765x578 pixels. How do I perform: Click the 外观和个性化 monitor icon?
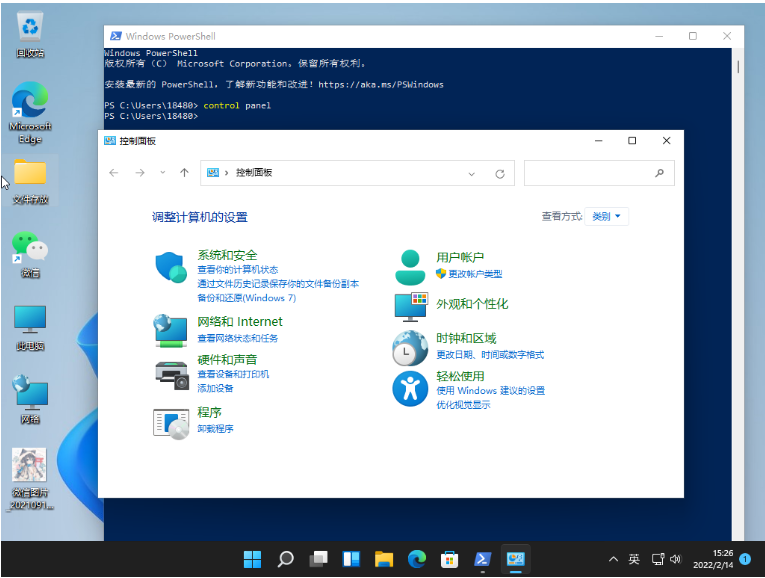coord(410,306)
